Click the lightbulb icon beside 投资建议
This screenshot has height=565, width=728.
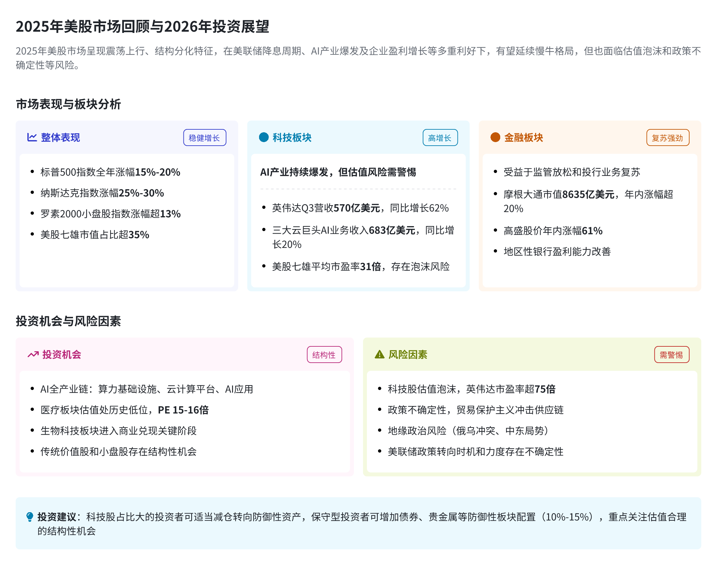[30, 517]
